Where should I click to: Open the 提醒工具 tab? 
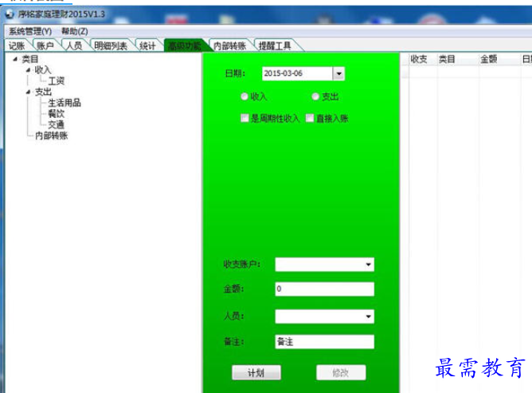275,45
